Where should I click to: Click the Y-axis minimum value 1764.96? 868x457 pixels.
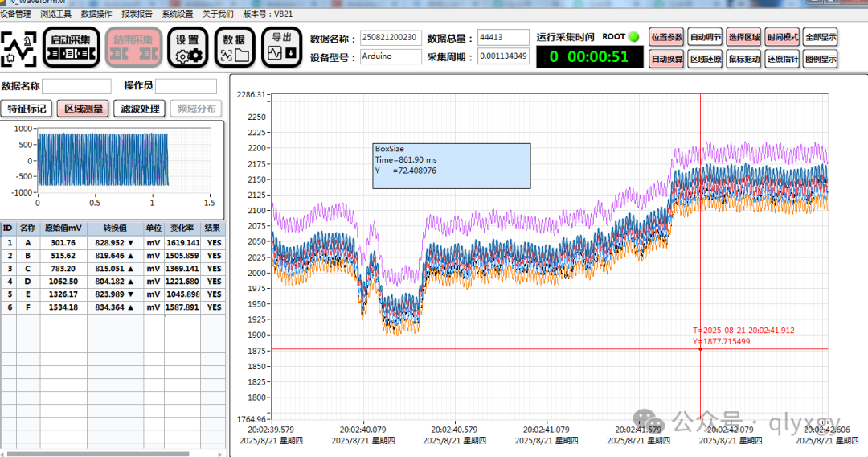click(x=252, y=419)
